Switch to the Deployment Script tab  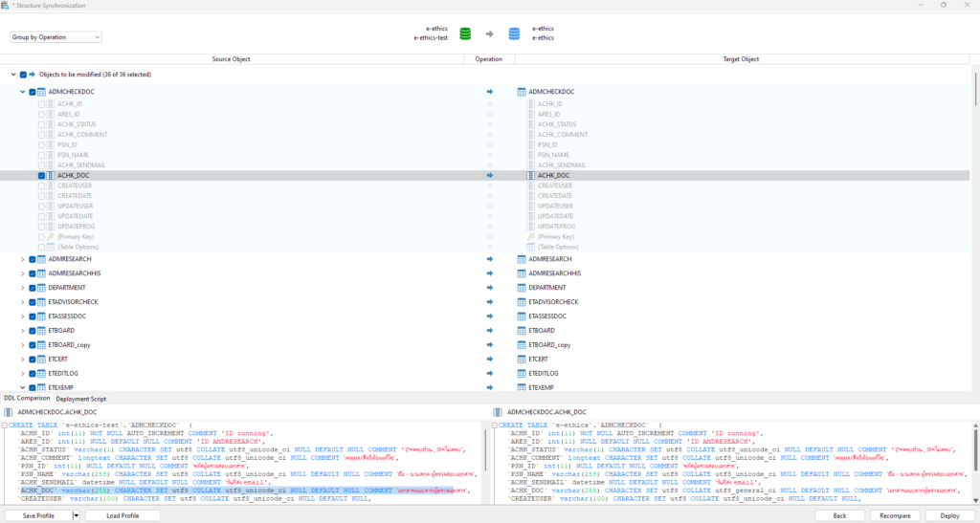coord(80,399)
